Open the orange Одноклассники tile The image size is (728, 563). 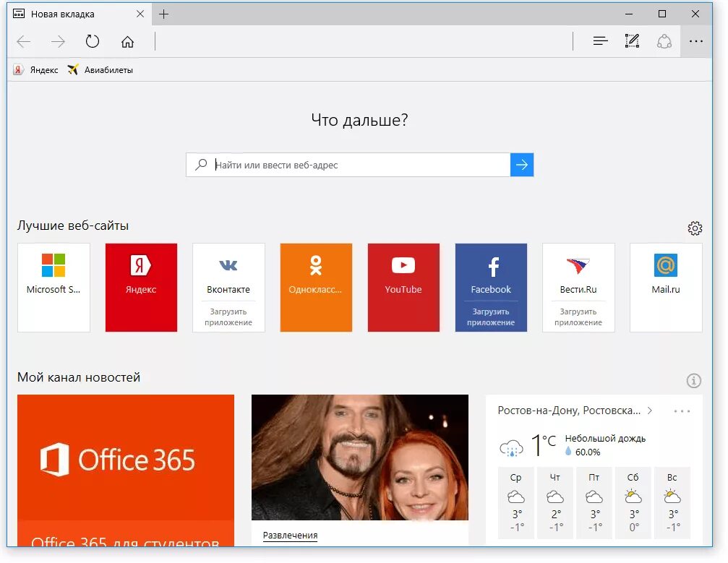[x=316, y=288]
